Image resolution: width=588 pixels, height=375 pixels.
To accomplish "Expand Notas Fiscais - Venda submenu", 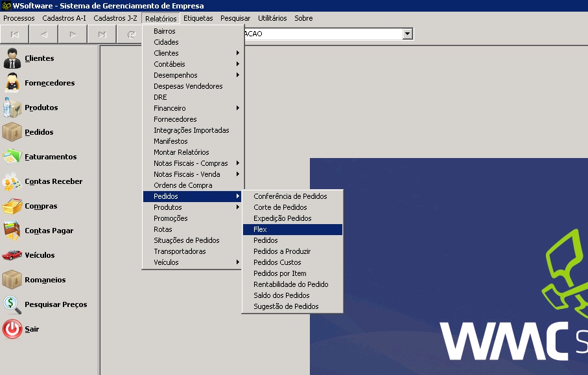I will point(193,174).
